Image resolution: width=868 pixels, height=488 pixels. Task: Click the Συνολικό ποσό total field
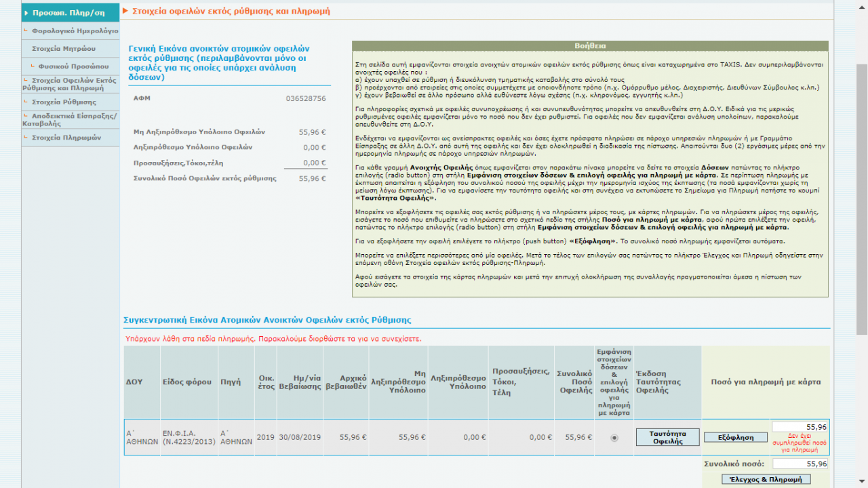[800, 464]
